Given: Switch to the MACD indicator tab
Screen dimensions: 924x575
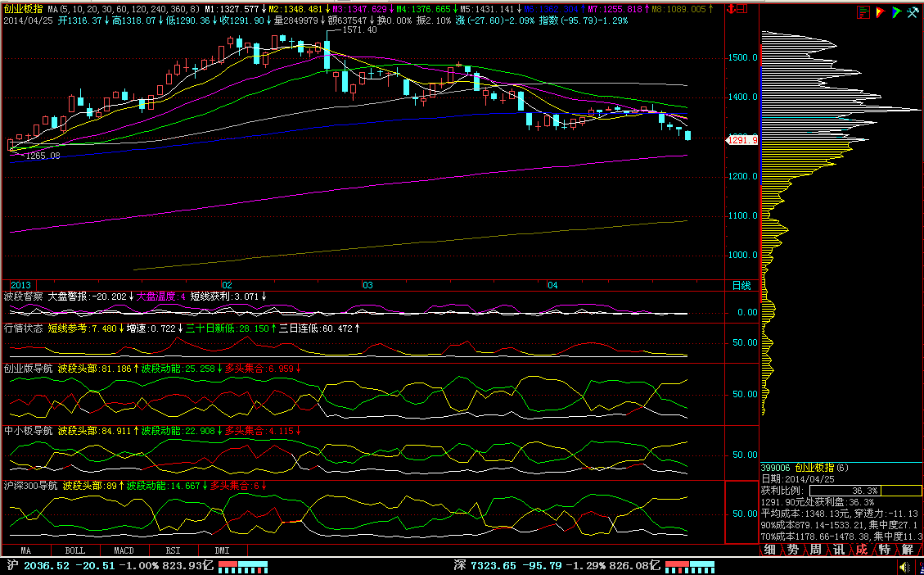Looking at the screenshot, I should tap(124, 550).
